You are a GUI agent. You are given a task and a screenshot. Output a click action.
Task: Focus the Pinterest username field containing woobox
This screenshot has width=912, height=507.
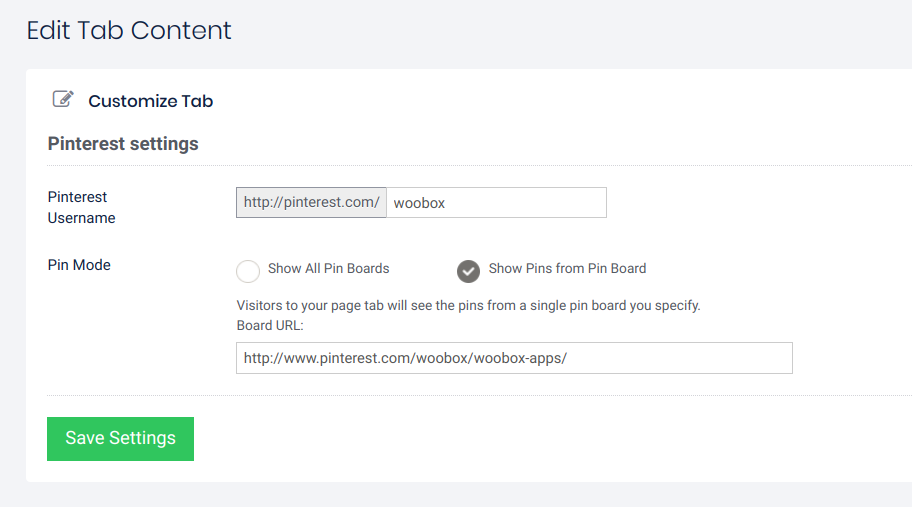(x=496, y=202)
